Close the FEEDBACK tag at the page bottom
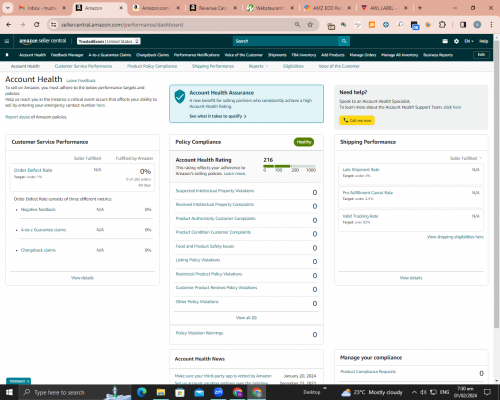 28,381
